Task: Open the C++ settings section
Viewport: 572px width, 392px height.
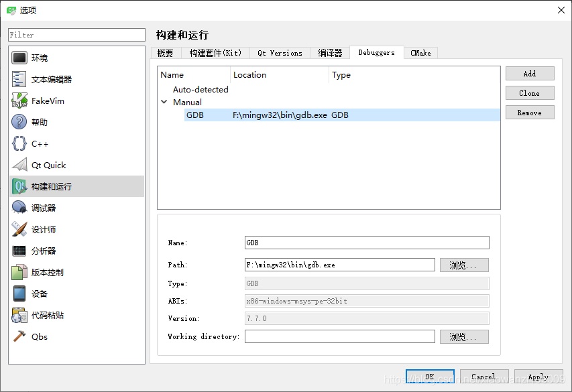Action: (x=38, y=143)
